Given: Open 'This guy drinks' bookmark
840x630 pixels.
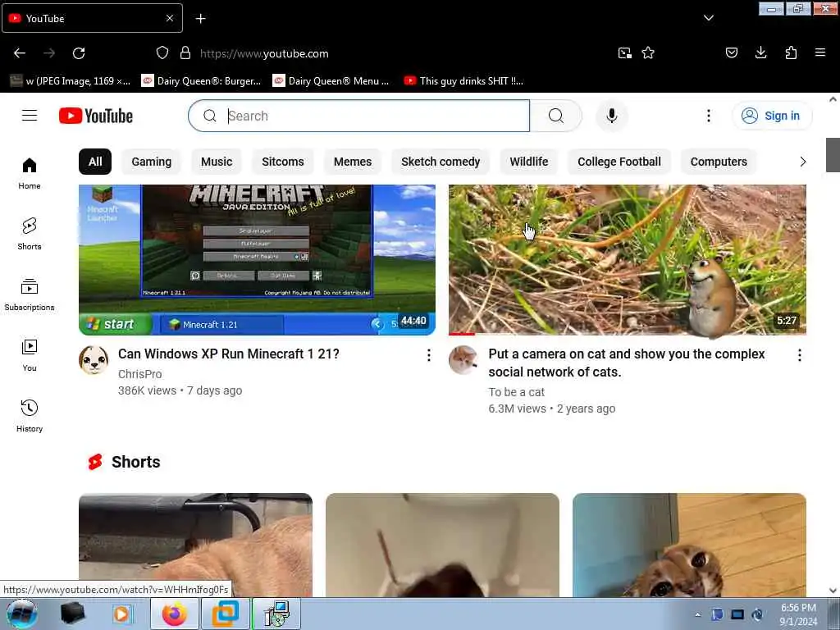Looking at the screenshot, I should 464,81.
